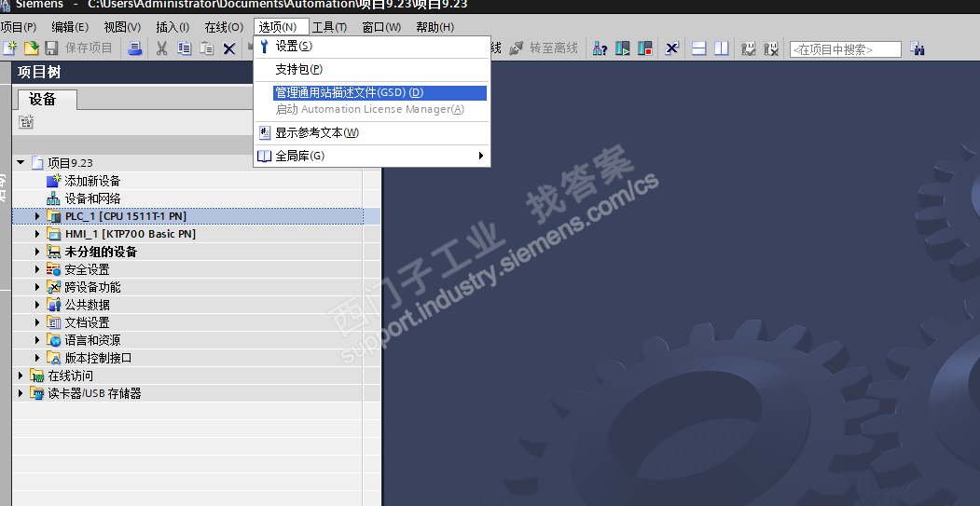Expand the 读卡器/USB 存储器 node
The image size is (980, 506).
(21, 393)
